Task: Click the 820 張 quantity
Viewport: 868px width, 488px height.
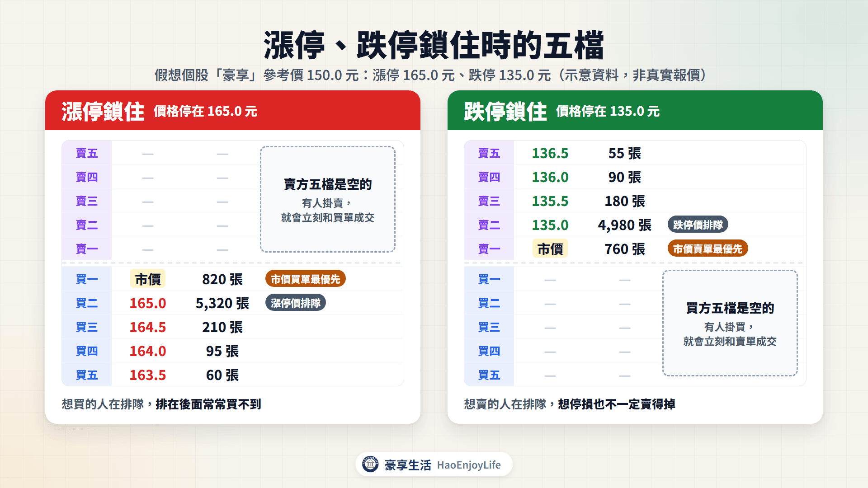Action: tap(222, 279)
